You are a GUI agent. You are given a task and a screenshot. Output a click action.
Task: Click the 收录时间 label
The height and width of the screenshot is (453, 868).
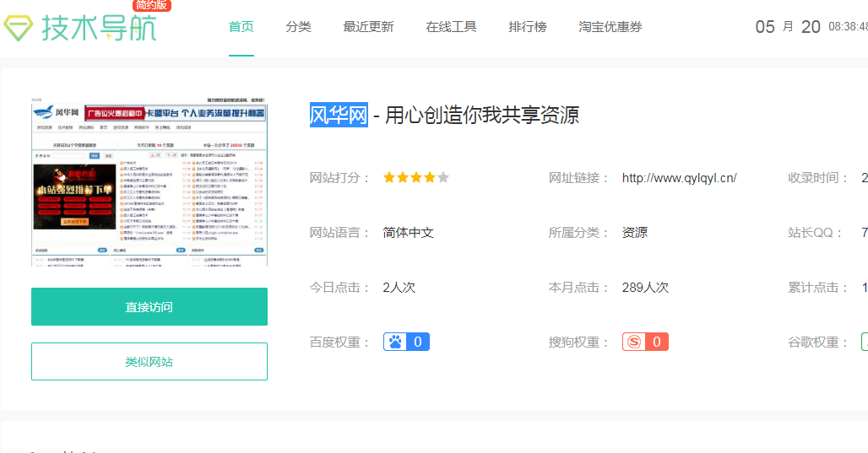click(818, 177)
